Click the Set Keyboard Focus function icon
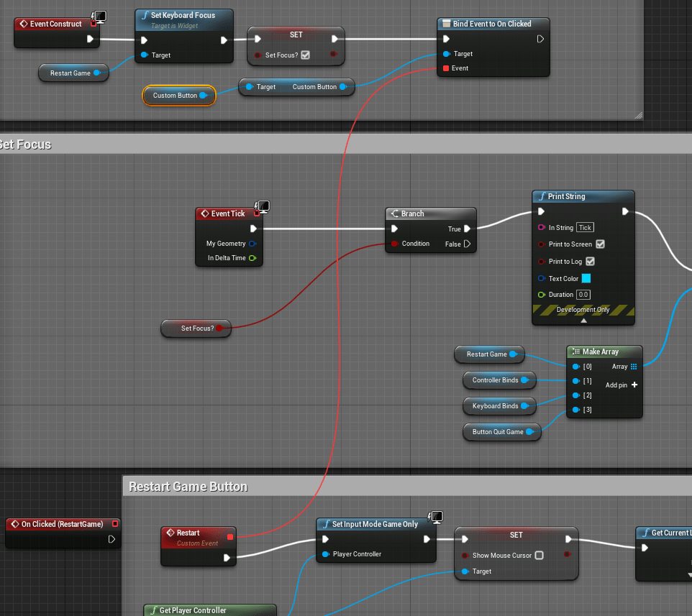Viewport: 692px width, 616px height. pyautogui.click(x=144, y=16)
